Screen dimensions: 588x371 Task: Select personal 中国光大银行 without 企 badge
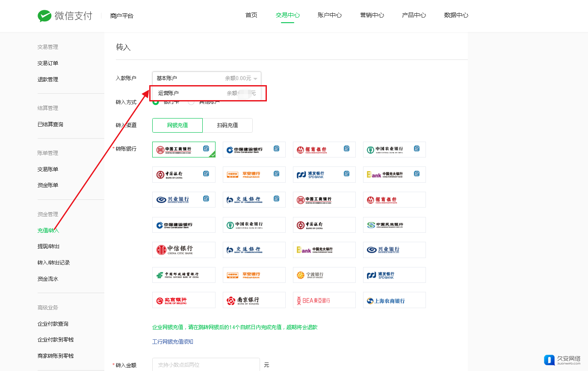pos(324,250)
